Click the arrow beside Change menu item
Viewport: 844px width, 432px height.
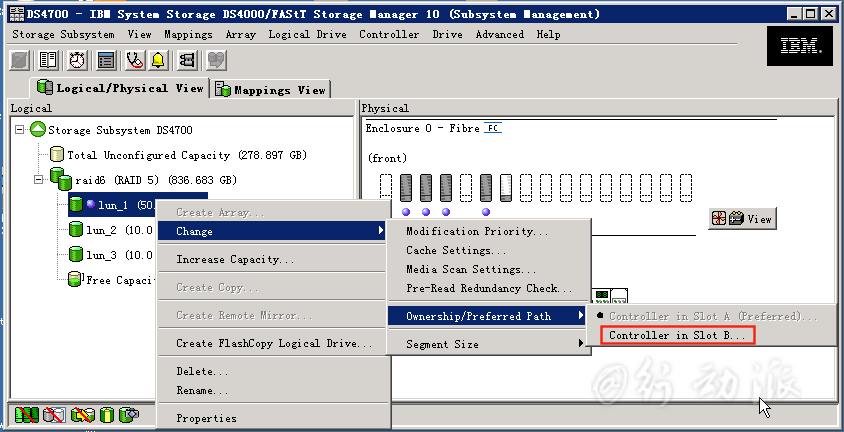[x=381, y=231]
